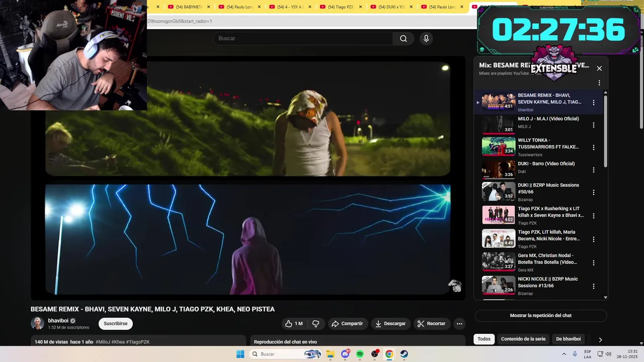Subscribe with the Suscribirse button

(x=116, y=324)
